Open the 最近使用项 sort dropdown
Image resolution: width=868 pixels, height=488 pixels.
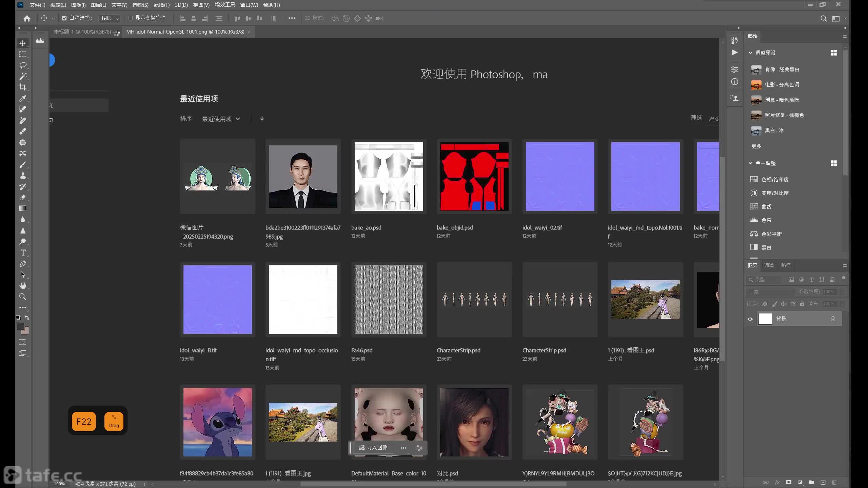coord(221,119)
